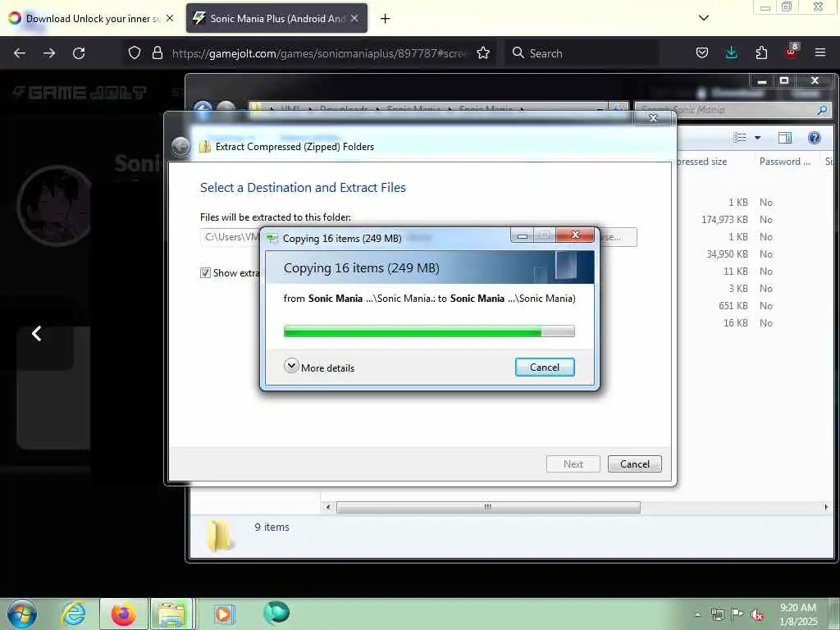840x630 pixels.
Task: Select the 16 KB file row
Action: pos(755,322)
